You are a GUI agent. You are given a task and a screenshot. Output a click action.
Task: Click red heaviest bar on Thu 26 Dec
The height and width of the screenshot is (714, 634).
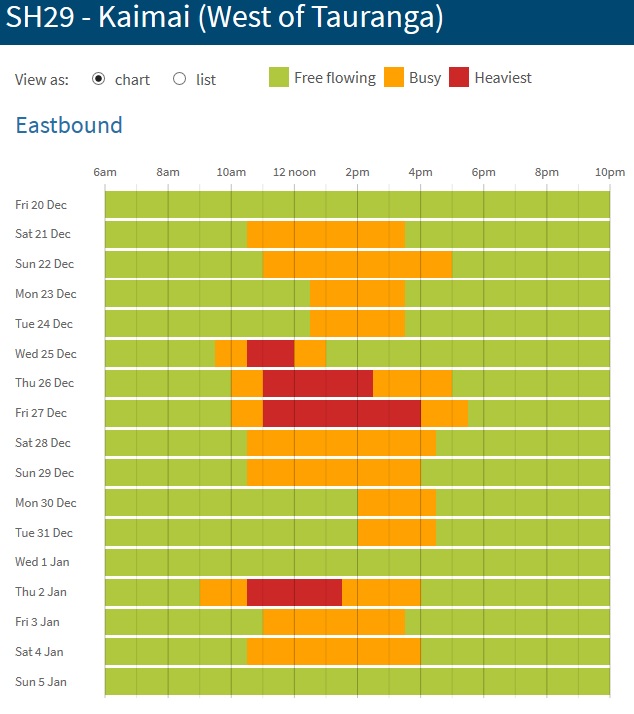[x=317, y=383]
